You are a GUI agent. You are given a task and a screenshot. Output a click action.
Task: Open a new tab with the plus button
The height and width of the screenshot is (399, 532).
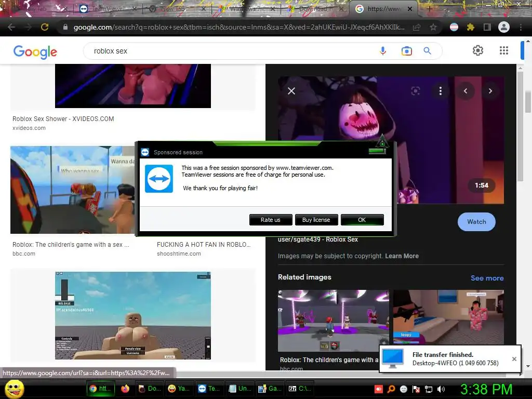coord(429,9)
